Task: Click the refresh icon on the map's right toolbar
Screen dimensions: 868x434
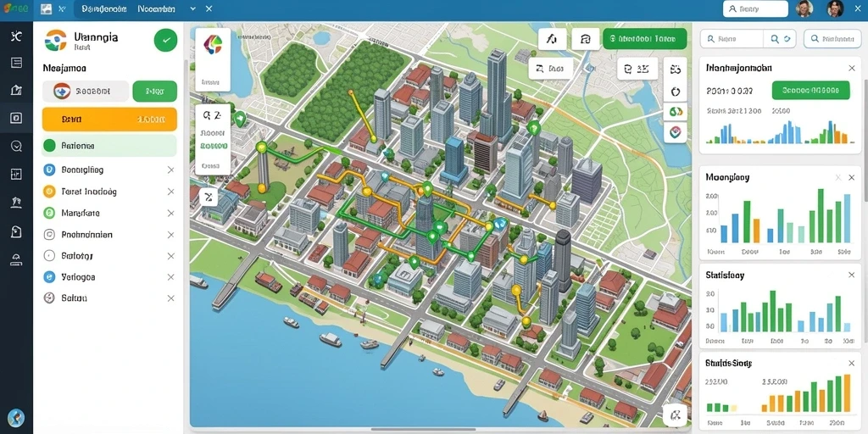Action: point(676,92)
